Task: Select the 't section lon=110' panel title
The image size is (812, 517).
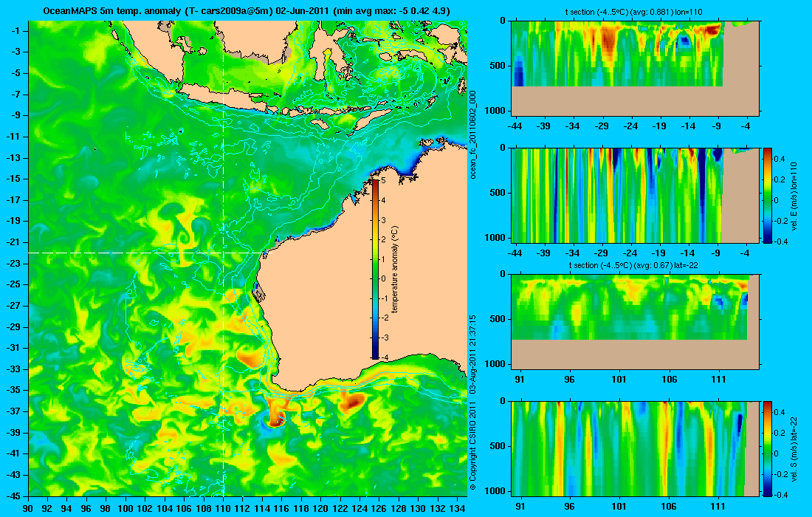Action: [x=633, y=12]
